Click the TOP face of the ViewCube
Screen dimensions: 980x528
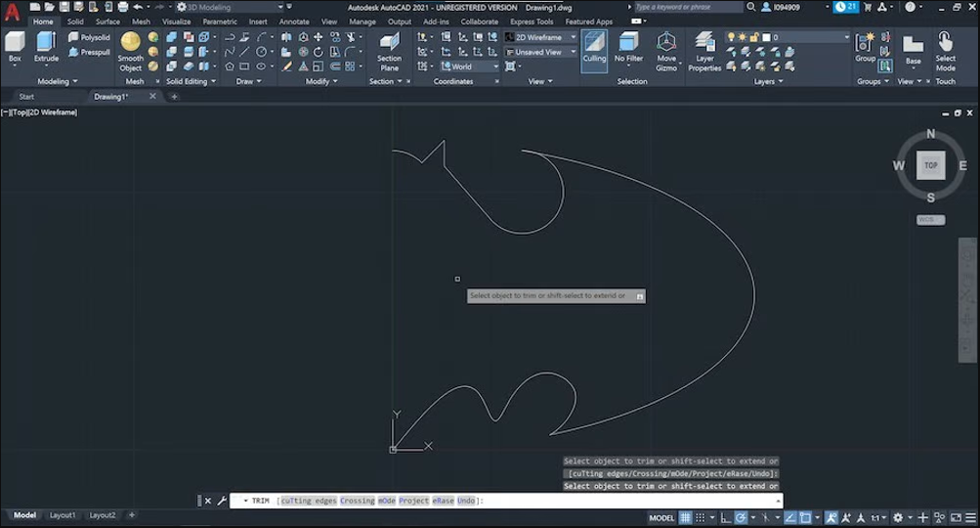(930, 165)
